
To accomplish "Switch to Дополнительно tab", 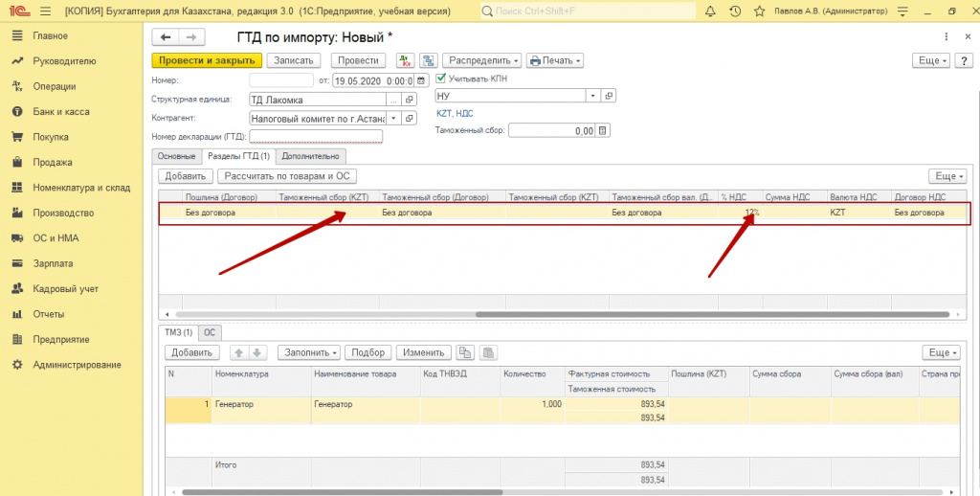I will coord(310,156).
